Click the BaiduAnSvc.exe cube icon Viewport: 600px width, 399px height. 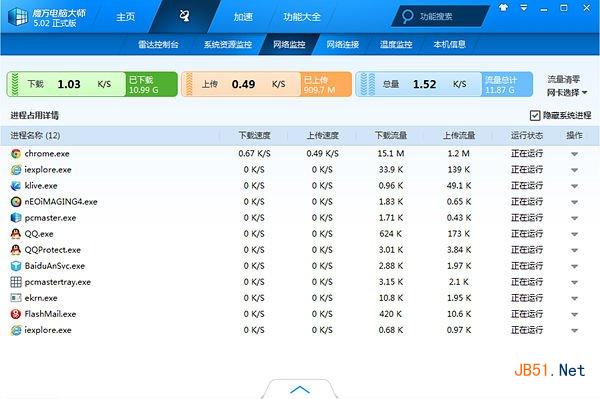coord(16,266)
